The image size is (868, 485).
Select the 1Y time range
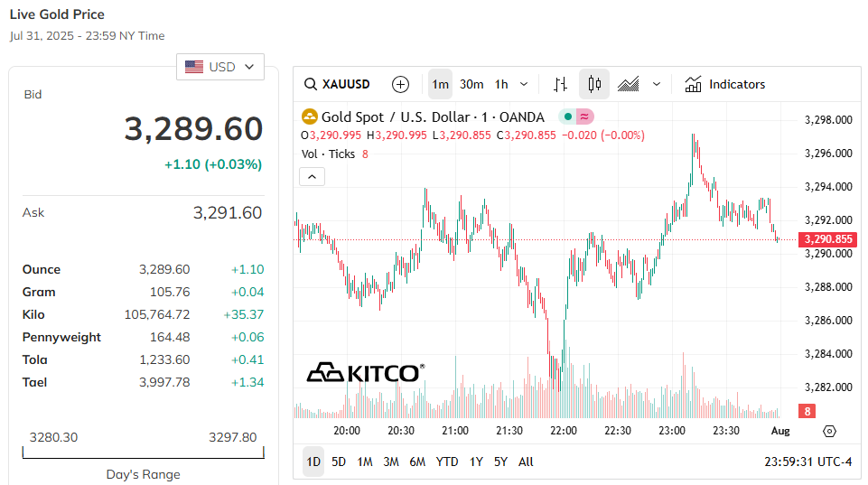(x=476, y=462)
